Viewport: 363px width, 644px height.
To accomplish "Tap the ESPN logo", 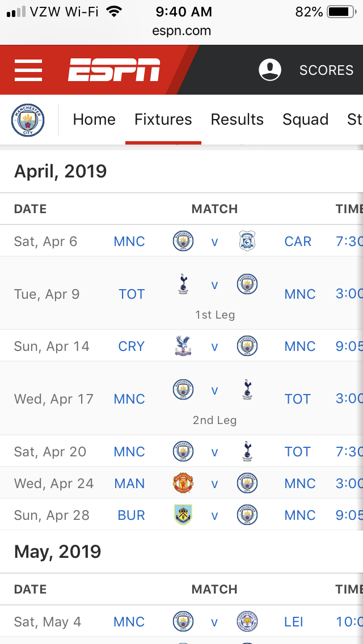I will coord(114,70).
